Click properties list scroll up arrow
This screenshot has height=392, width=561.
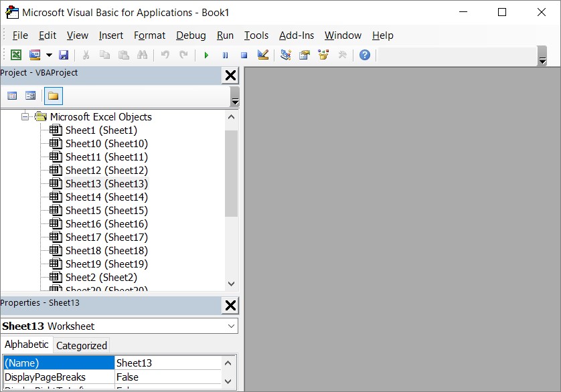pos(228,363)
